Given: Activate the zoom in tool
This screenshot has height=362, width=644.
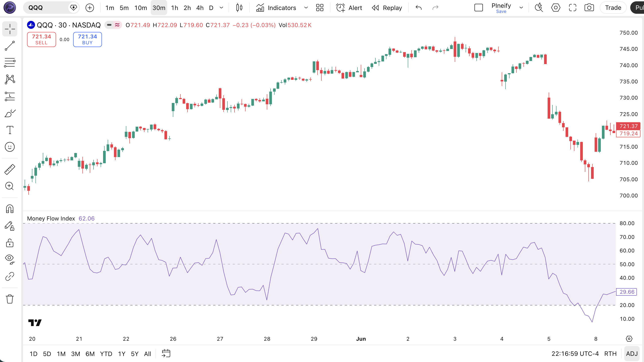Looking at the screenshot, I should point(10,186).
